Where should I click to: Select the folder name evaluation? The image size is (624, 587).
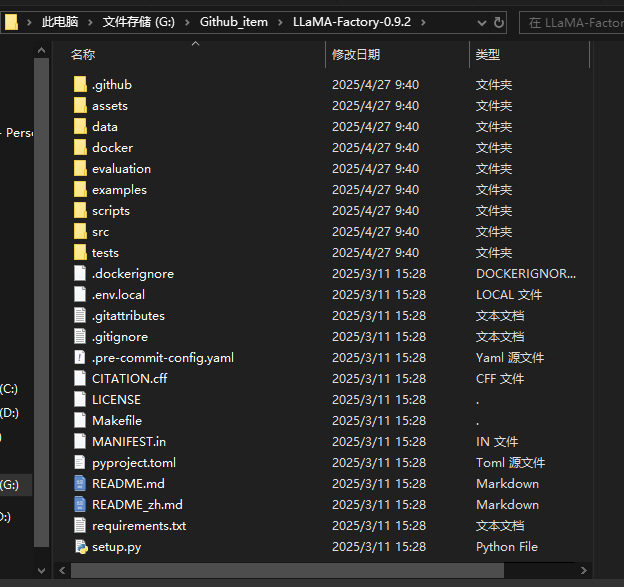[x=121, y=169]
